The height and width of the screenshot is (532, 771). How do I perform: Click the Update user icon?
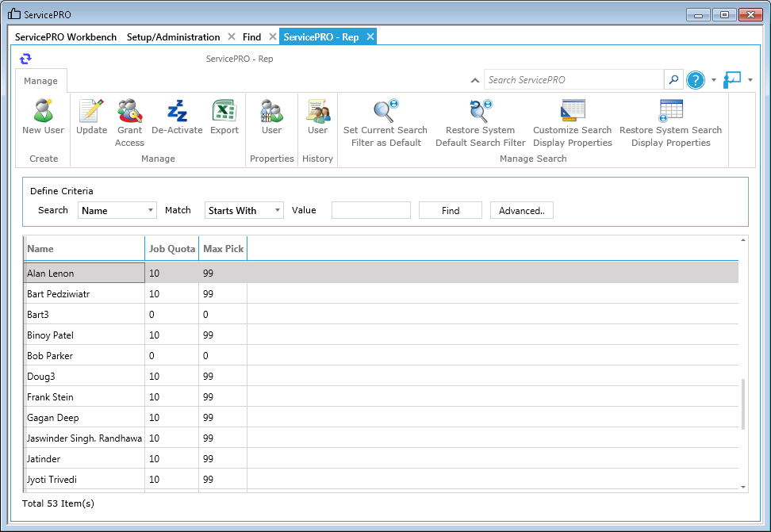(x=91, y=111)
